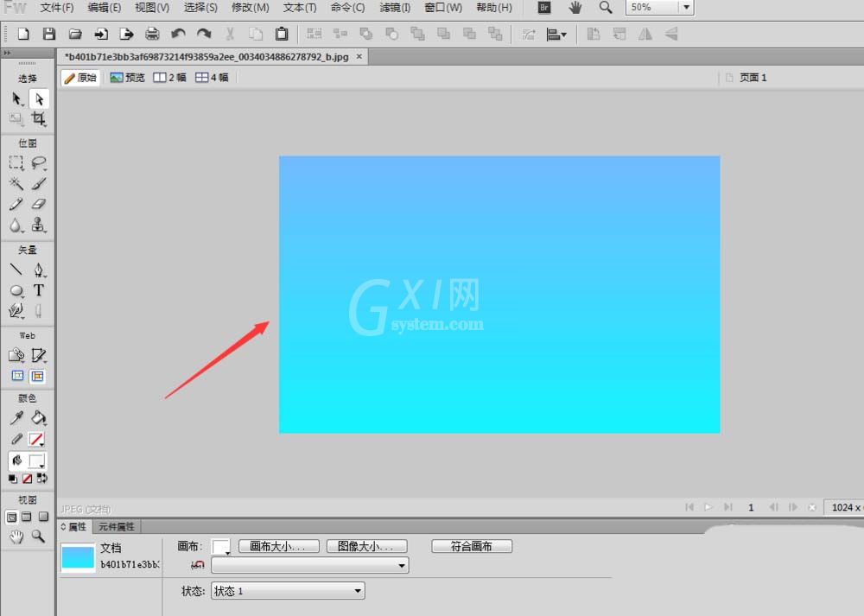Select the Eraser tool

pos(39,204)
